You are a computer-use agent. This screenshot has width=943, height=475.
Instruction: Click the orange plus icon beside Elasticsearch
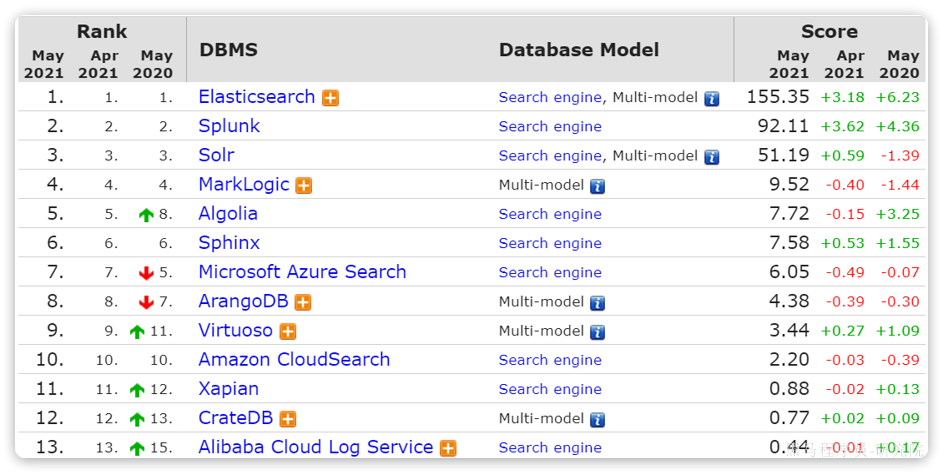330,98
